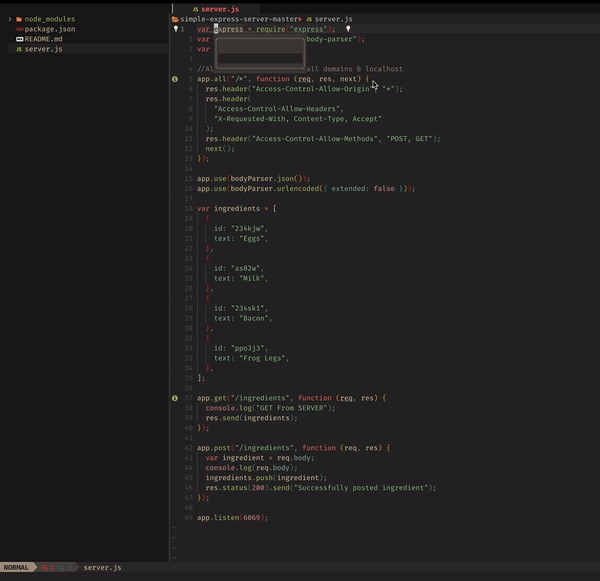Click the red error count in statusline
Screen dimensions: 600x581
click(48, 567)
